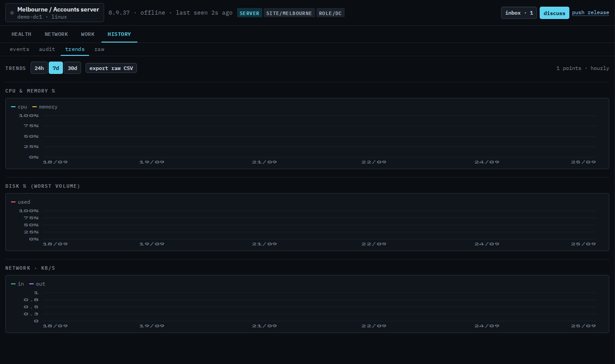The image size is (615, 364).
Task: Toggle the out series legend in network chart
Action: click(x=37, y=284)
